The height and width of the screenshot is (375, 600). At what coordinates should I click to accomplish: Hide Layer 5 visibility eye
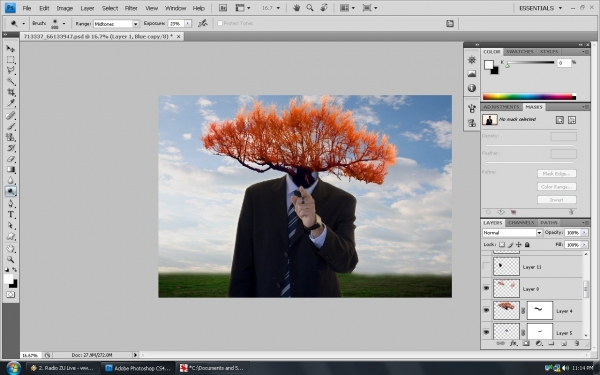pyautogui.click(x=486, y=332)
